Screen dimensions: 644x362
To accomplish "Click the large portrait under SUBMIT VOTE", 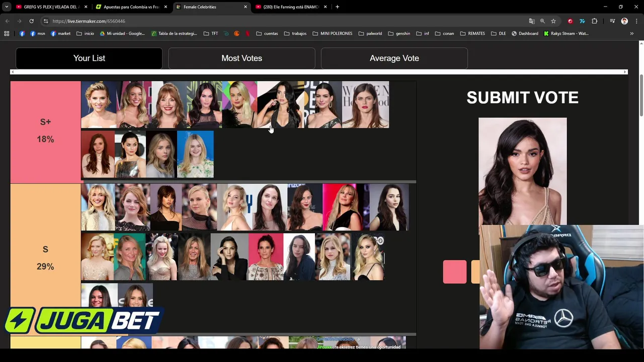I will [523, 171].
